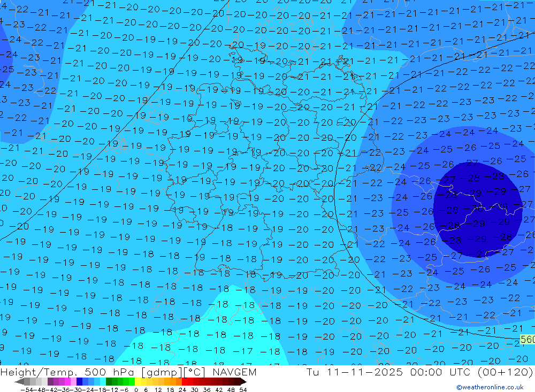Click the -54 value on the color scale
The height and width of the screenshot is (392, 535).
27,390
